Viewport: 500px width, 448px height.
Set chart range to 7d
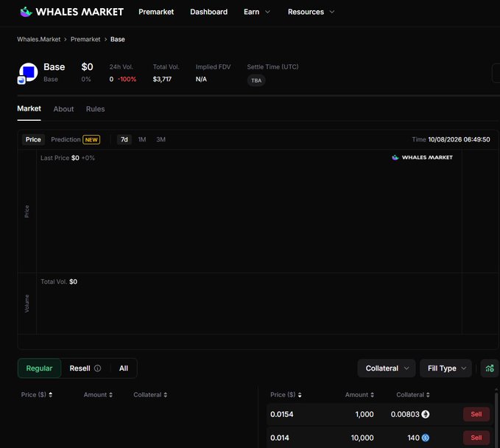tap(124, 139)
